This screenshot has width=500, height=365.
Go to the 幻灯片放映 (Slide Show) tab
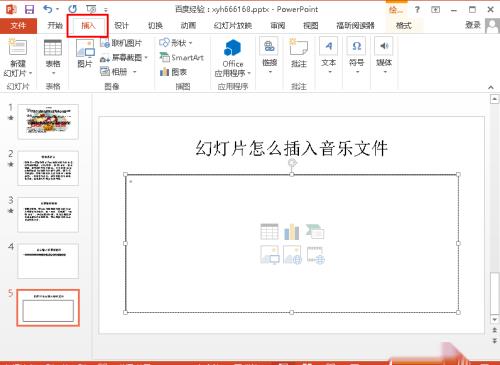(x=233, y=26)
